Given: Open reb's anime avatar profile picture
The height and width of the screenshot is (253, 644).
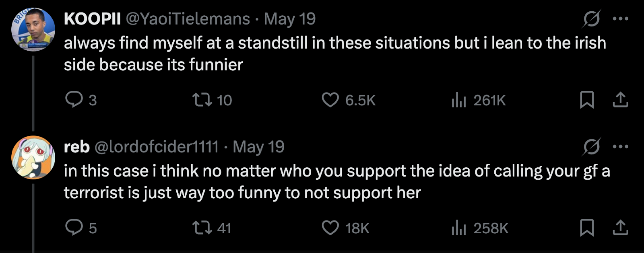Looking at the screenshot, I should (x=33, y=157).
